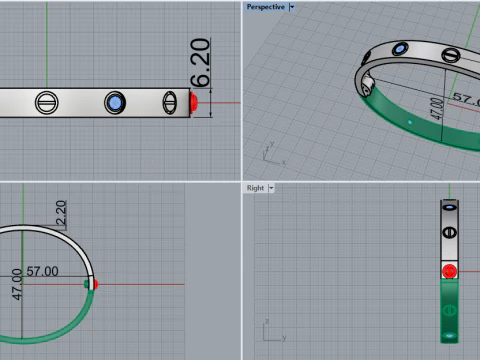Select the 57.00 dimension in bottom-left viewport
This screenshot has width=480, height=360.
pos(42,271)
